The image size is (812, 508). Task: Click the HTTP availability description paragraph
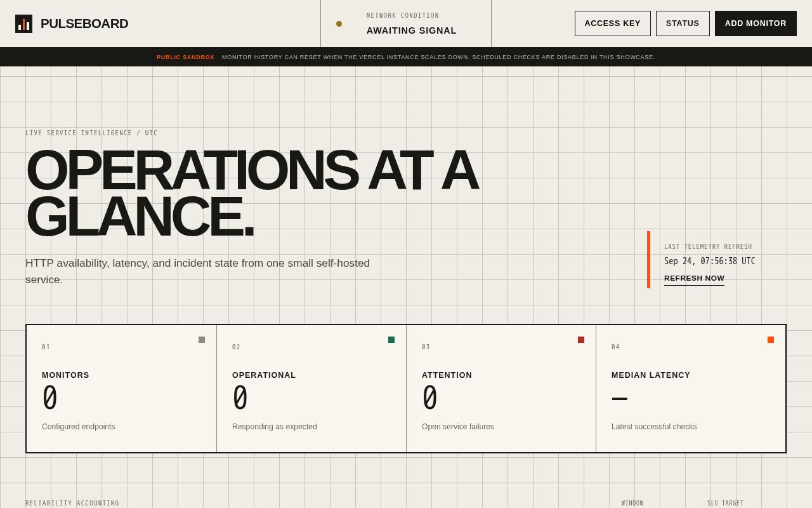coord(197,271)
